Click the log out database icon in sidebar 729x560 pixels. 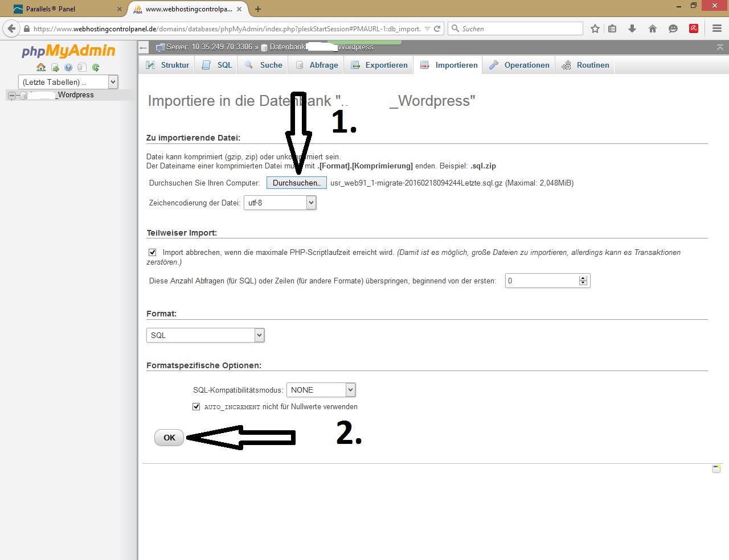click(x=55, y=67)
